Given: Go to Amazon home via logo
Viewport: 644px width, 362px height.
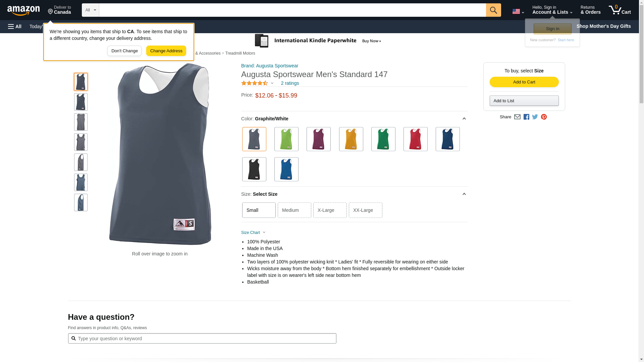Looking at the screenshot, I should 23,10.
